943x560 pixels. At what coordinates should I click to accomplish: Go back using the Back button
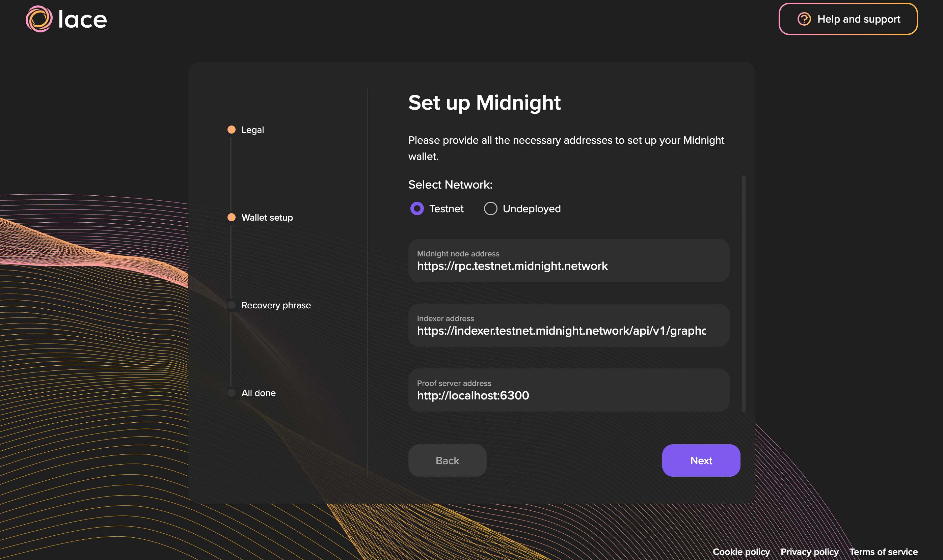447,460
